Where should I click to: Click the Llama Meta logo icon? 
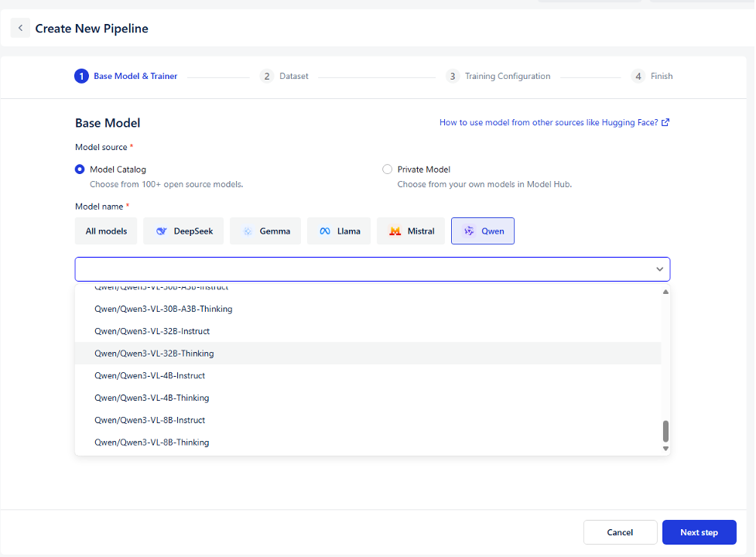[x=325, y=231]
